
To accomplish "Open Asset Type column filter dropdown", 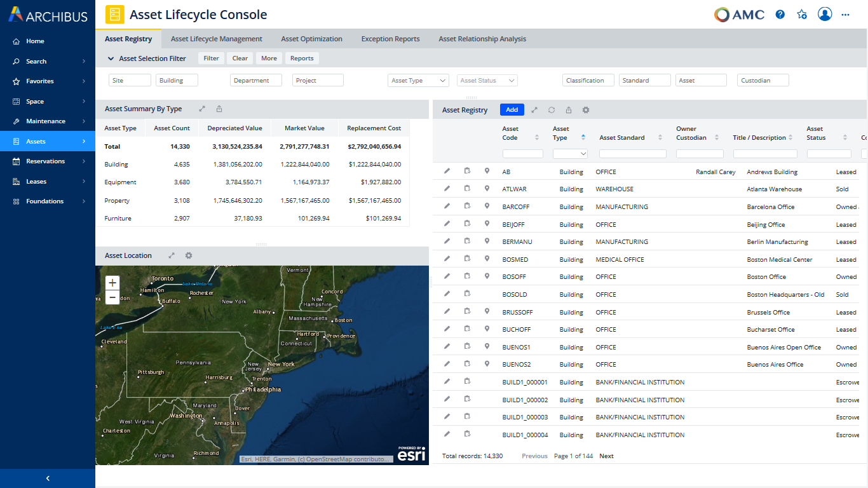I will [x=570, y=154].
